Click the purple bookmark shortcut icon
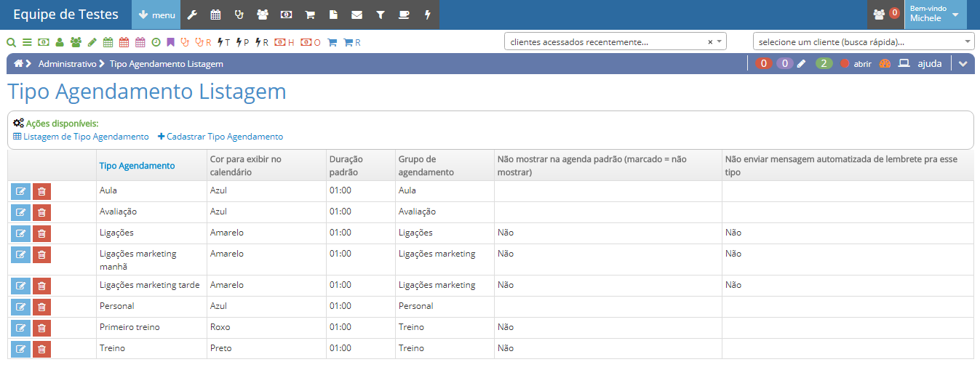 (170, 42)
